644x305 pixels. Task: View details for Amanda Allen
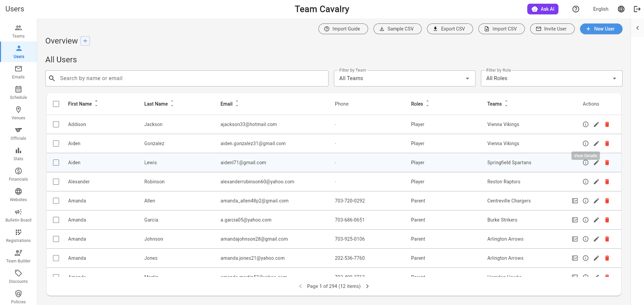[586, 201]
